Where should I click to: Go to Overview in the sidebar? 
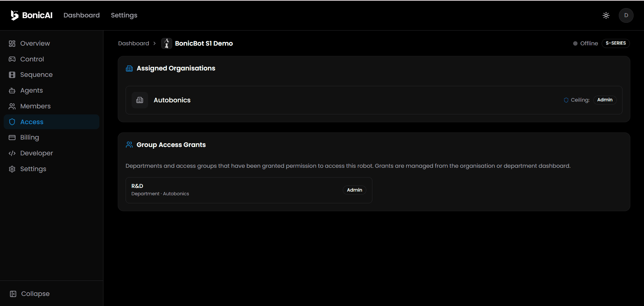(52, 44)
